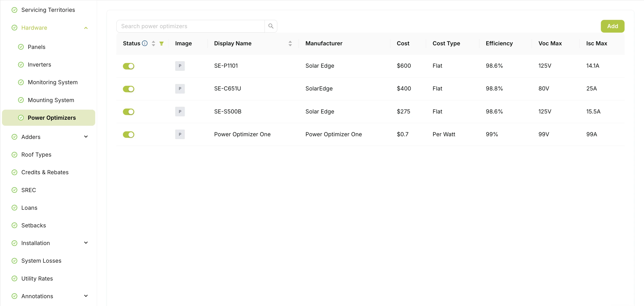
Task: Disable the SE-P1101 status toggle
Action: tap(128, 66)
